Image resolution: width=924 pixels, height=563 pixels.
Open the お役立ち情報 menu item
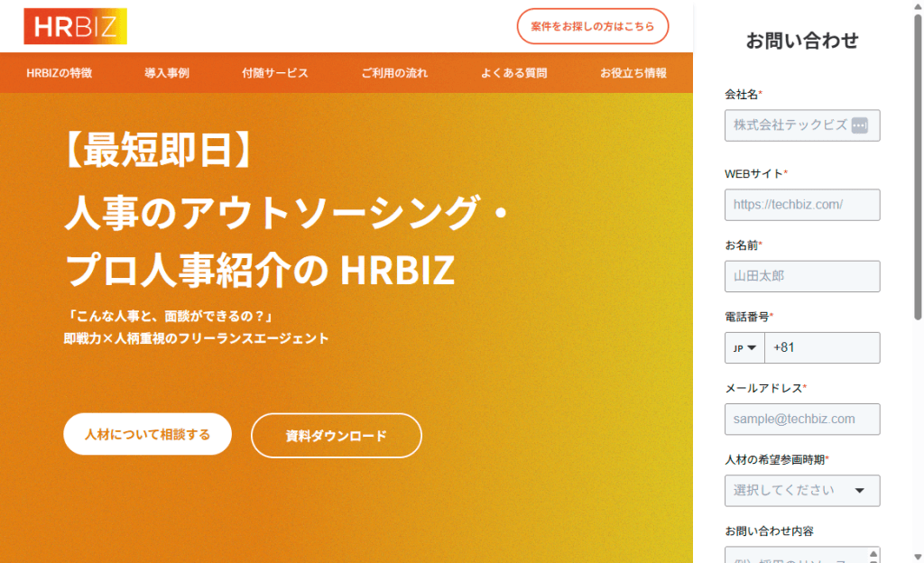(x=633, y=73)
